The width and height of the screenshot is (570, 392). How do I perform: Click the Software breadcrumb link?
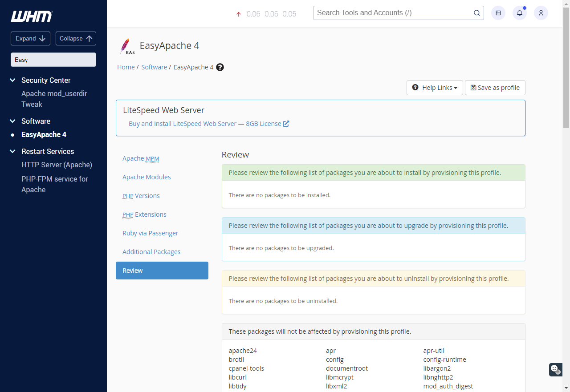[x=154, y=67]
